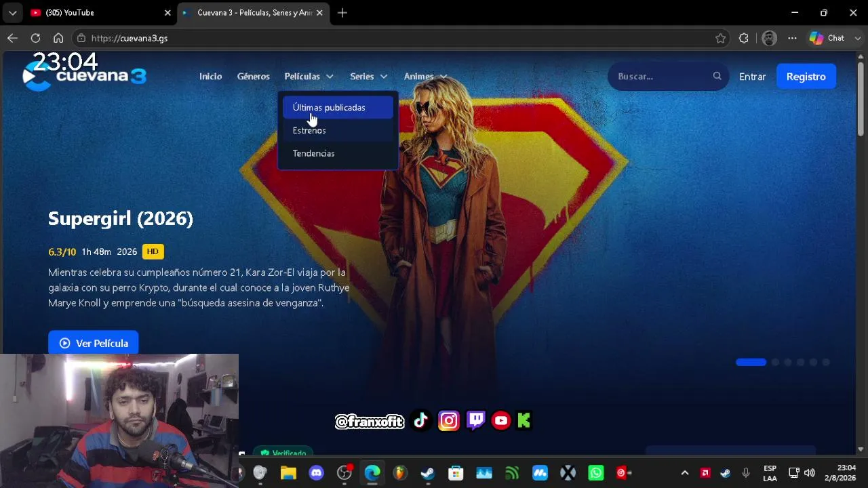Click the Ver Película button
Viewport: 868px width, 488px height.
click(93, 343)
